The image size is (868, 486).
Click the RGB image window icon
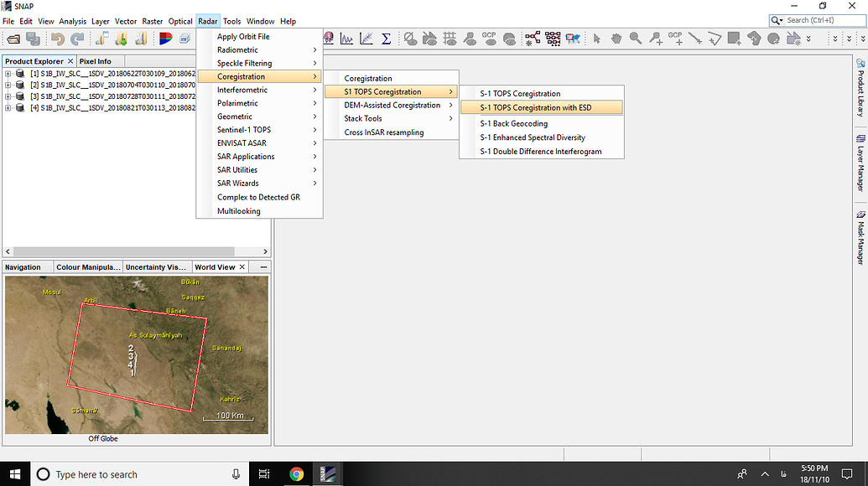[x=165, y=39]
